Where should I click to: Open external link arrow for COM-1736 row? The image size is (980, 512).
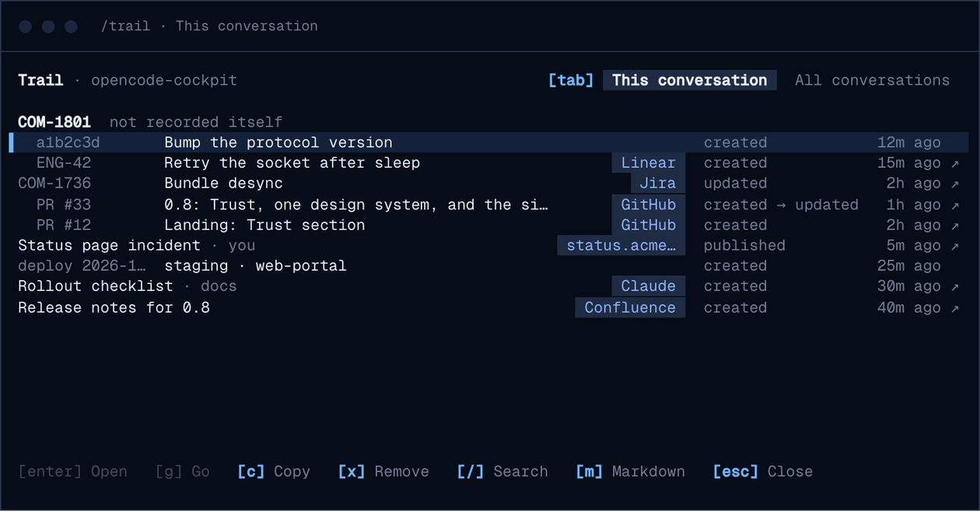[955, 184]
